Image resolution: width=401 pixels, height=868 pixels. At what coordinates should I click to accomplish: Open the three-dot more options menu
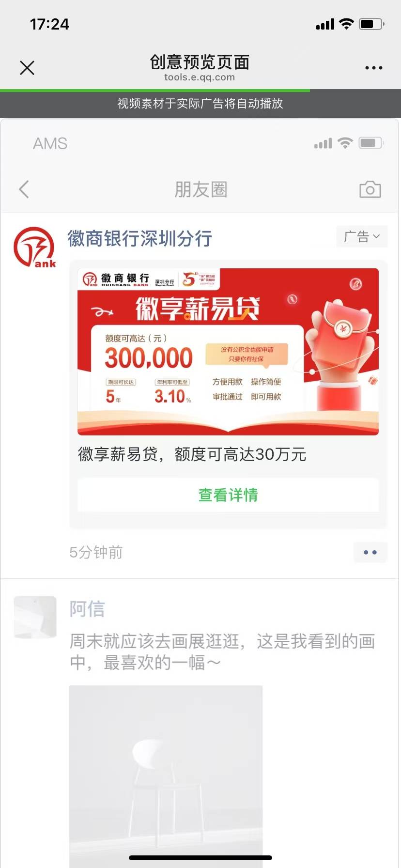373,68
